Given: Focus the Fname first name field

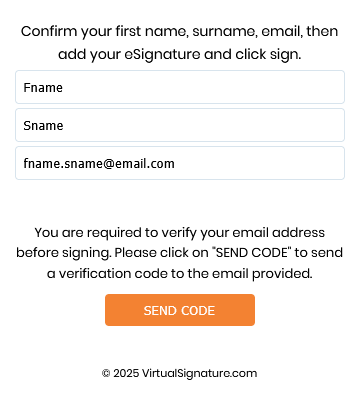Looking at the screenshot, I should (180, 87).
